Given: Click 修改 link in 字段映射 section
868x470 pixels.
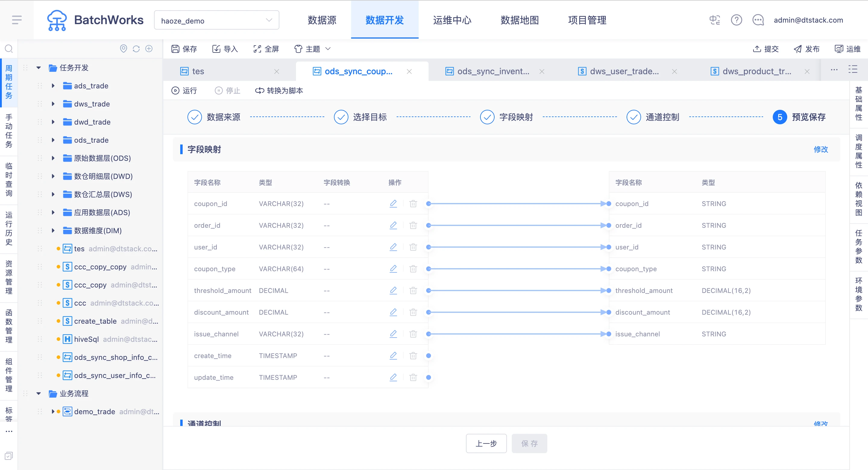Looking at the screenshot, I should 820,149.
